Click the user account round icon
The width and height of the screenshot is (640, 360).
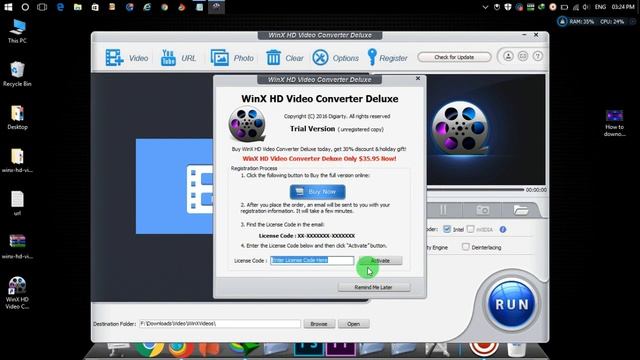click(x=508, y=56)
